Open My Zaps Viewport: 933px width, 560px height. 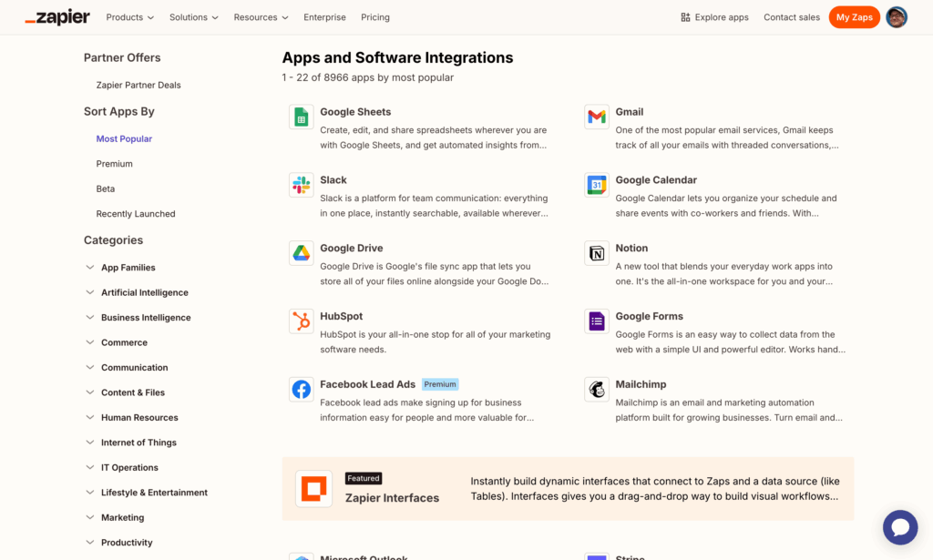click(x=854, y=17)
